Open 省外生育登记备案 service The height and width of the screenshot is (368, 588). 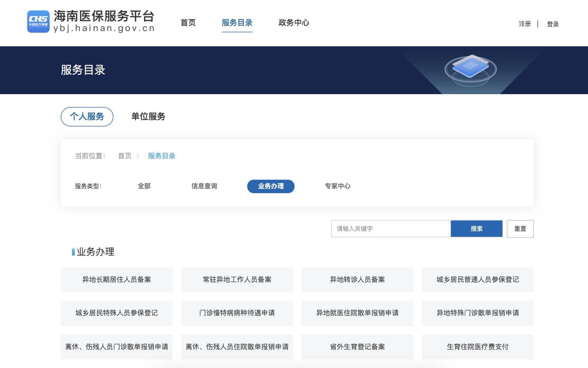click(x=357, y=347)
